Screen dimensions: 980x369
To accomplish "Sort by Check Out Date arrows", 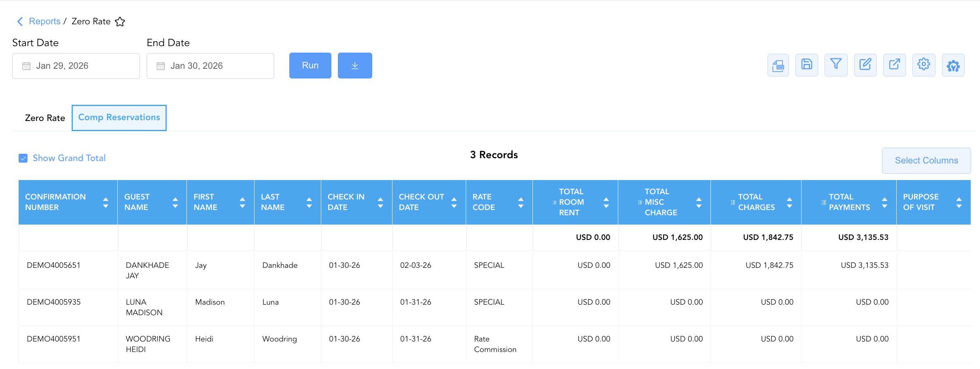I will coord(454,203).
